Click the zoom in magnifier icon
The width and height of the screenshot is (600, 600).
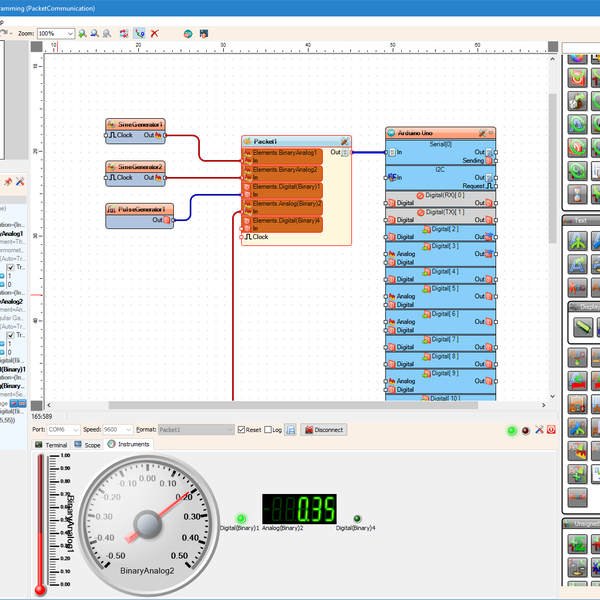tap(83, 33)
